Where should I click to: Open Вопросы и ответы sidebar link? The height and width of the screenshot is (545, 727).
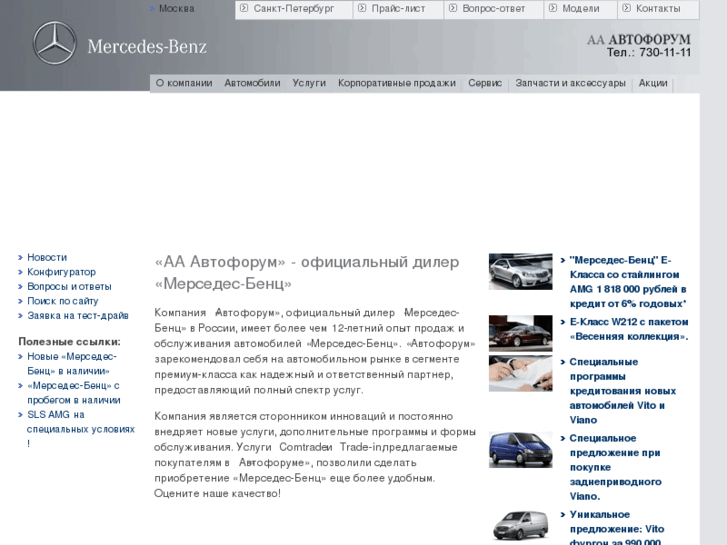coord(69,287)
